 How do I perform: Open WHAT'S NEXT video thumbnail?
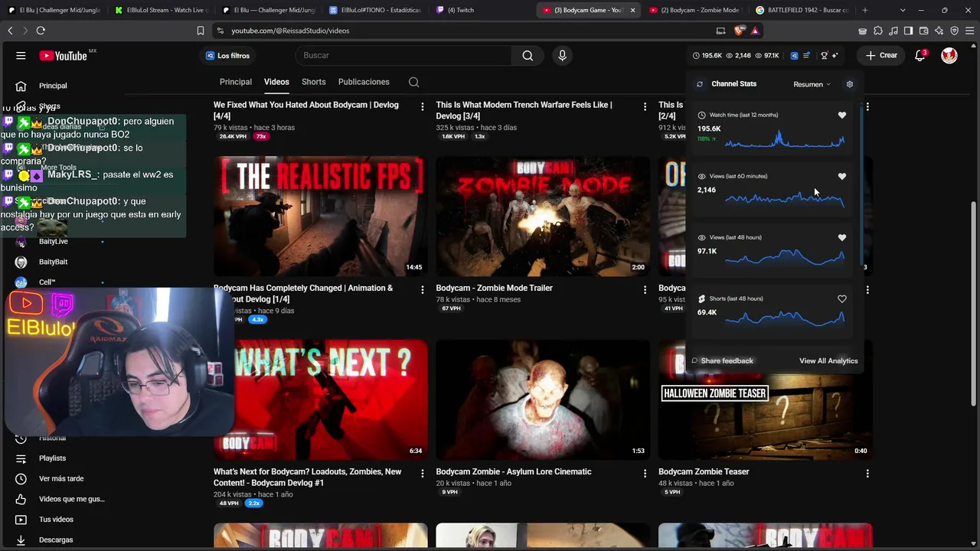tap(321, 400)
